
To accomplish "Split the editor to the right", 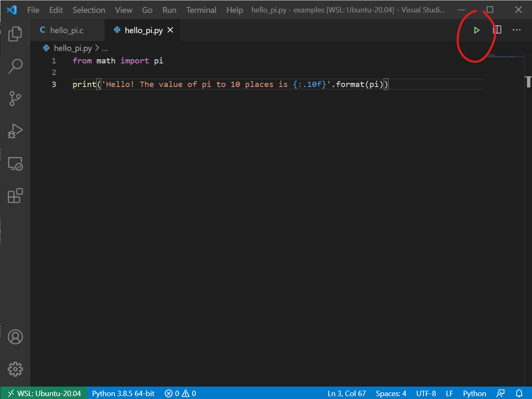I will tap(497, 30).
